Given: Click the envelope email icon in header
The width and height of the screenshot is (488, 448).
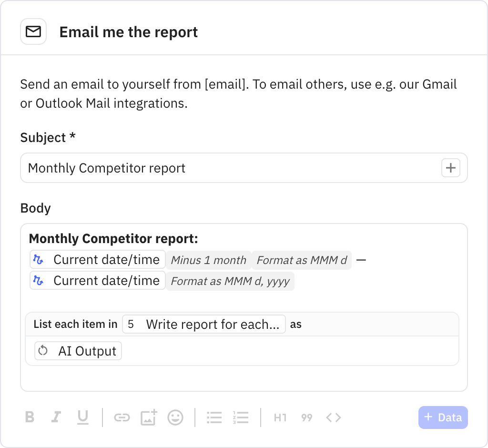Looking at the screenshot, I should 33,31.
